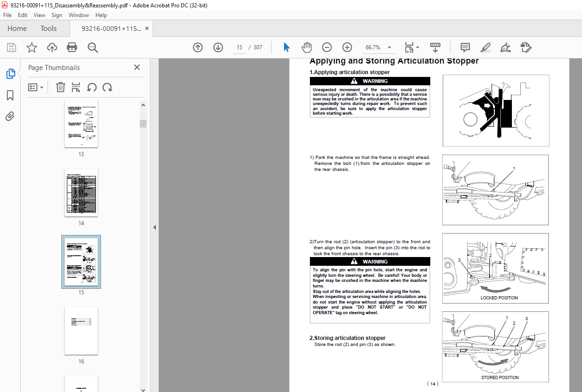
Task: Open the zoom level dropdown
Action: 390,47
